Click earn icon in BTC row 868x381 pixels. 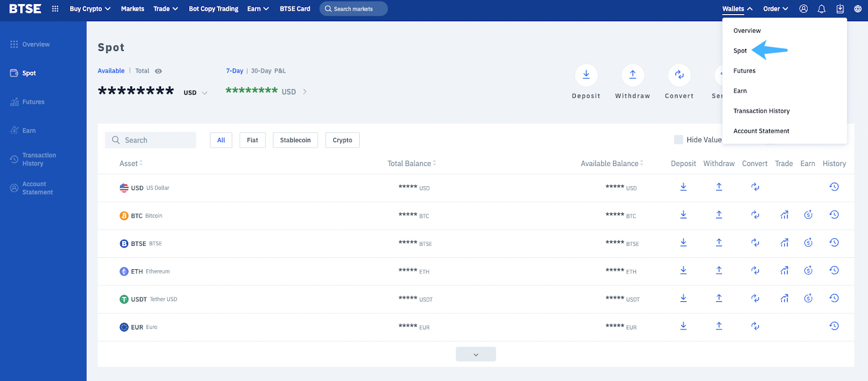coord(808,214)
